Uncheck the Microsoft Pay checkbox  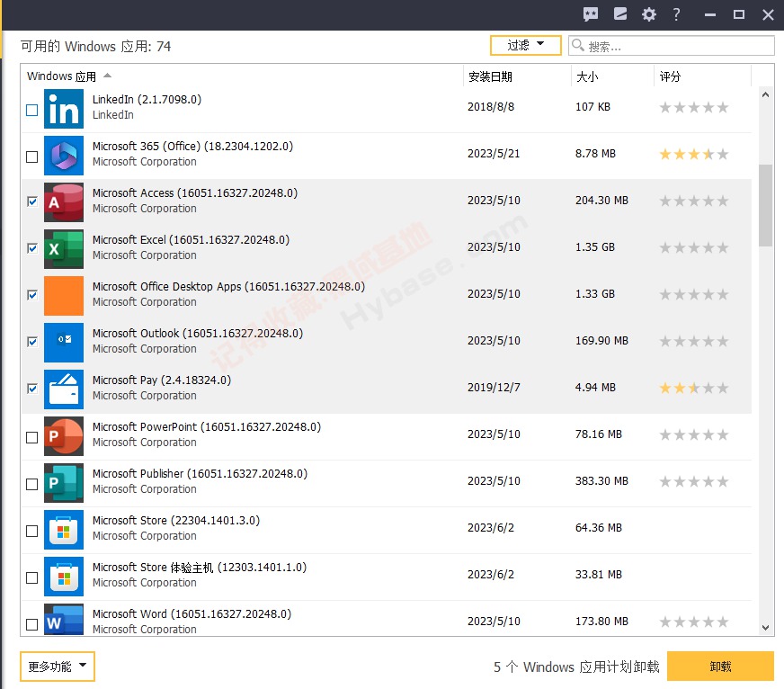click(32, 389)
